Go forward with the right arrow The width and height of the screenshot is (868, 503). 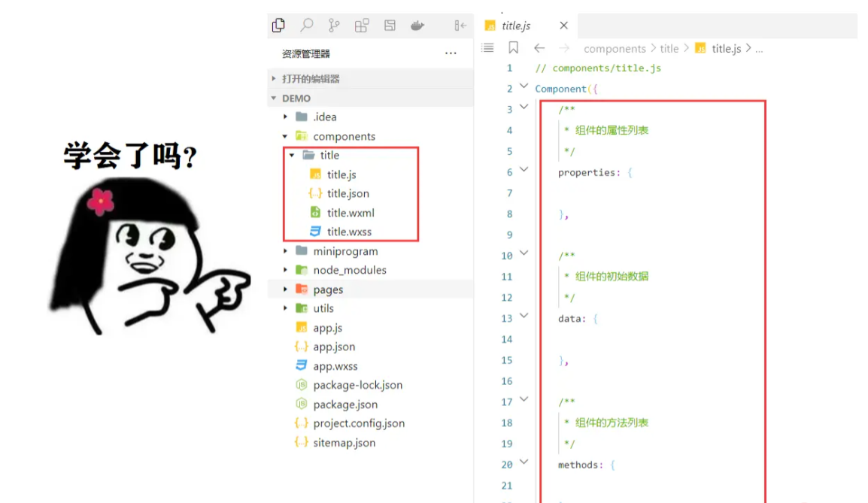pyautogui.click(x=563, y=48)
